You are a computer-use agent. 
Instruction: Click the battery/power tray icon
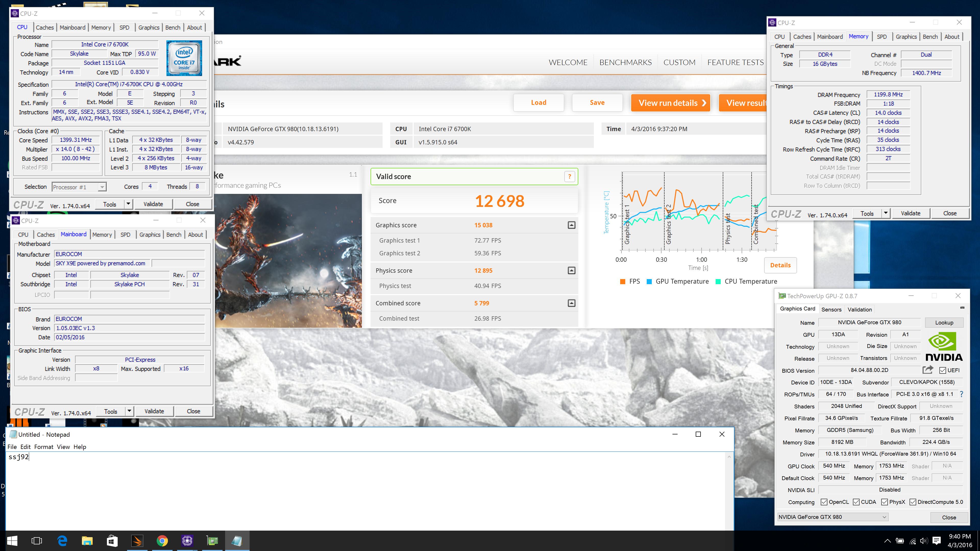click(x=900, y=541)
